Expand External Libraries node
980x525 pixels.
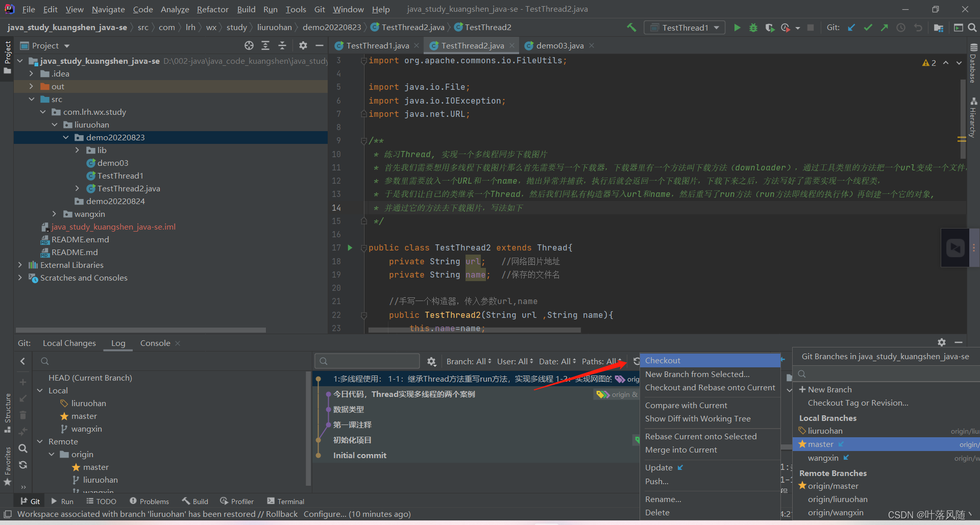20,265
